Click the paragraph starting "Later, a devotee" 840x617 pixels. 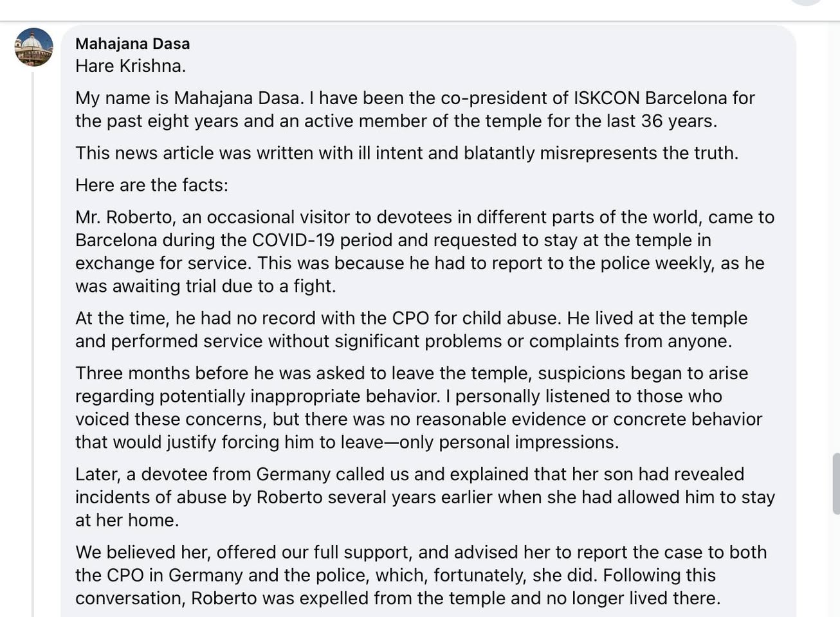[425, 497]
